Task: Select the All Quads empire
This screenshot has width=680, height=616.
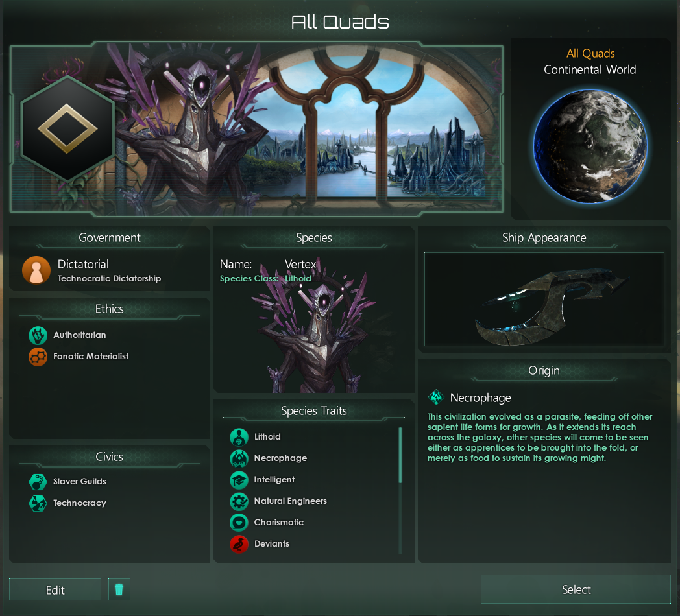Action: pos(576,589)
